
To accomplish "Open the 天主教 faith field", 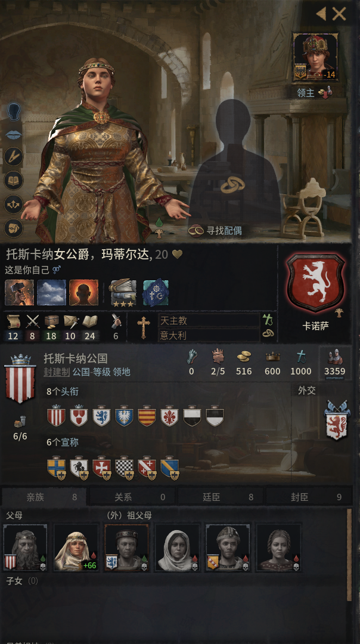I will [209, 320].
